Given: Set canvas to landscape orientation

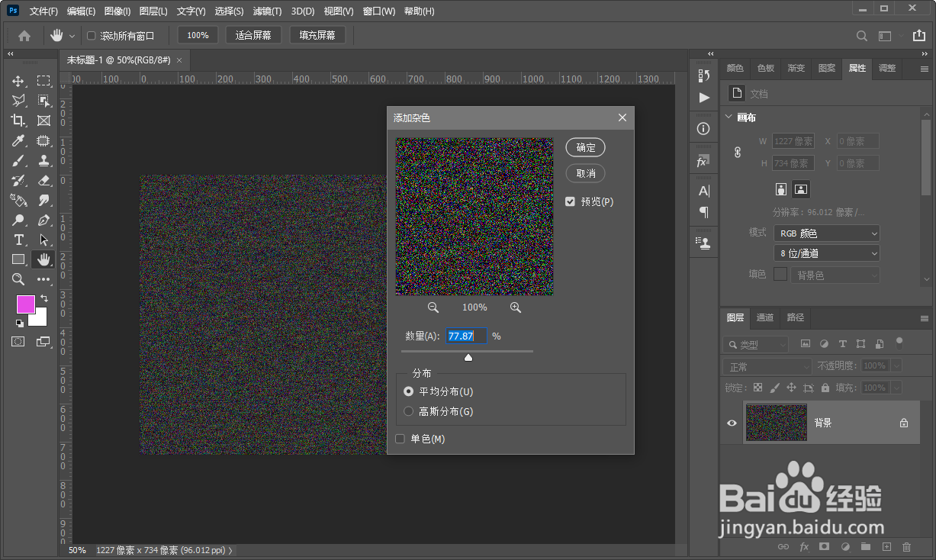Looking at the screenshot, I should pyautogui.click(x=801, y=188).
